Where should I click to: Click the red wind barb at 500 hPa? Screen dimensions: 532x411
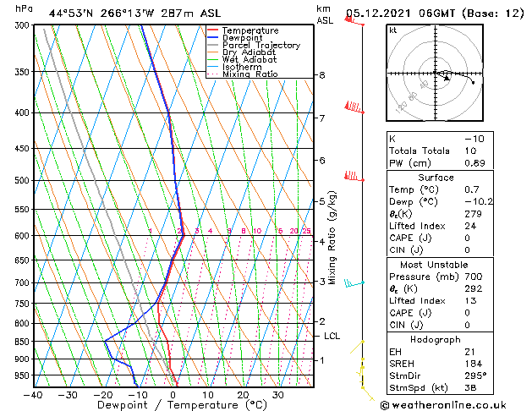coord(354,177)
